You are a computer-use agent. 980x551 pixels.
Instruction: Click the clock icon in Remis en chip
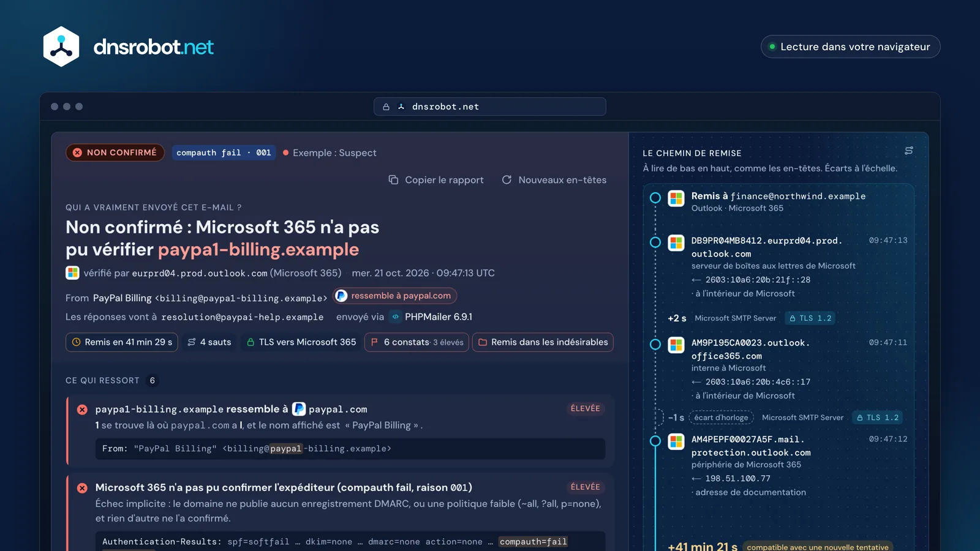pyautogui.click(x=77, y=342)
